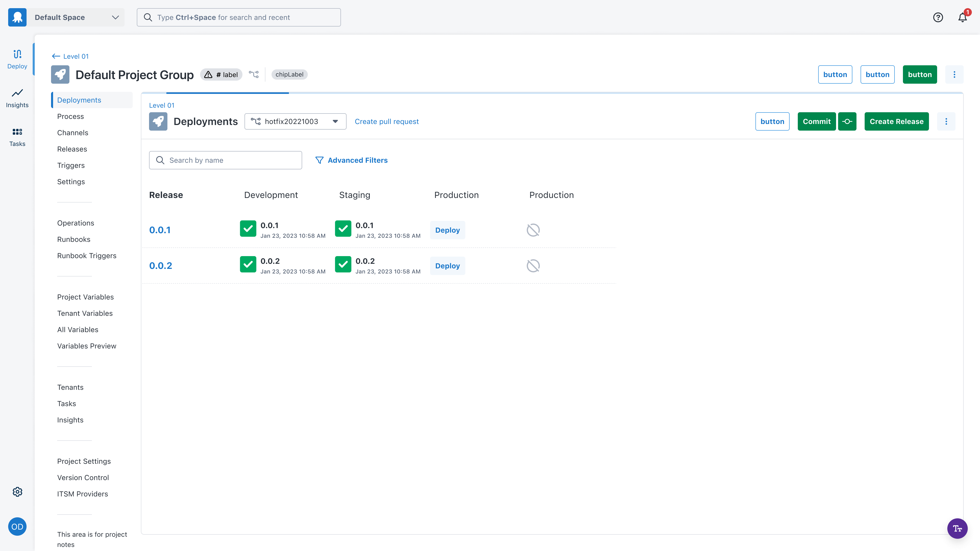Click the blocked icon in the 0.0.1 row
Screen dimensions: 980x551
[x=533, y=230]
